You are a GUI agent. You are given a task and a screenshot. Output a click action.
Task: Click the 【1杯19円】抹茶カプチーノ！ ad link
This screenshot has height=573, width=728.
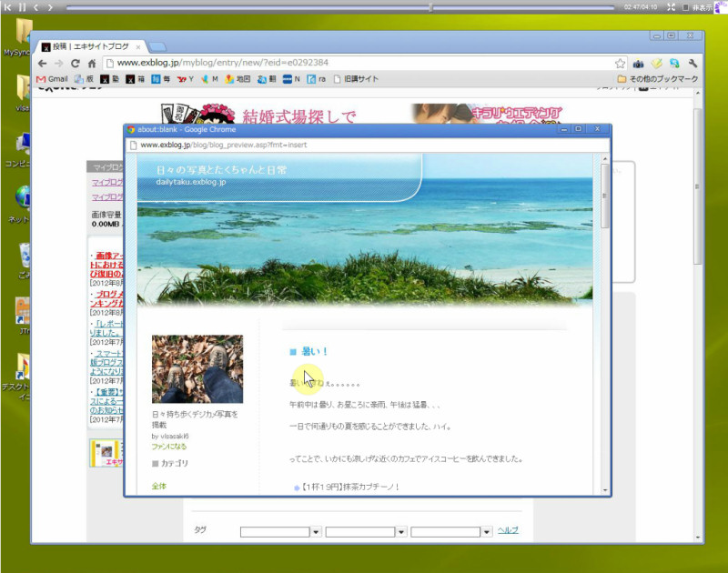coord(350,487)
